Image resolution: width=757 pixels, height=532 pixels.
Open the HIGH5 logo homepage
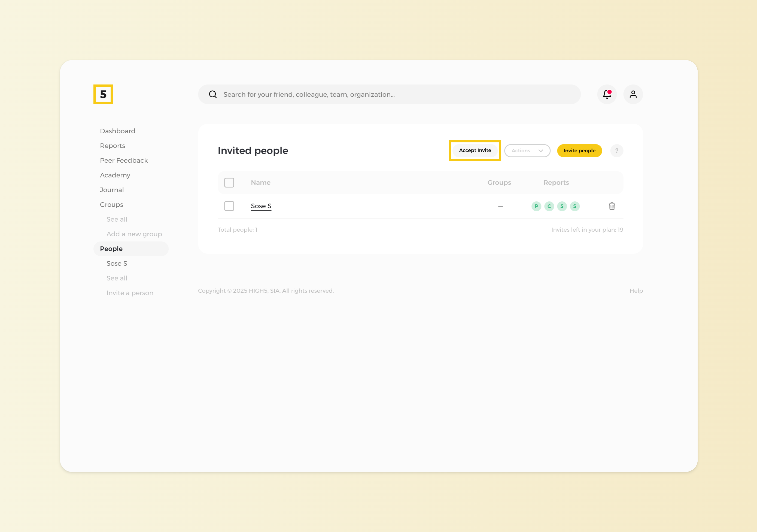[x=104, y=94]
